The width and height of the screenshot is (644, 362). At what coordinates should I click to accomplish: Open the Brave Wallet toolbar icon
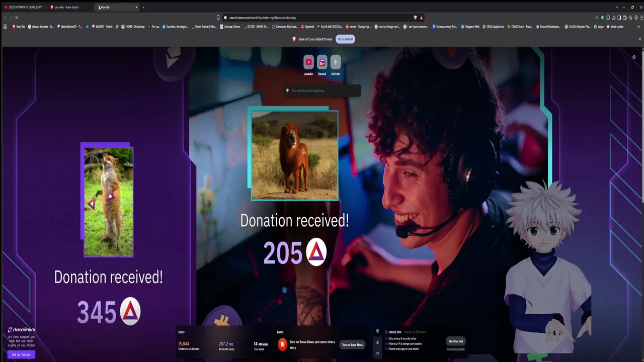point(625,18)
